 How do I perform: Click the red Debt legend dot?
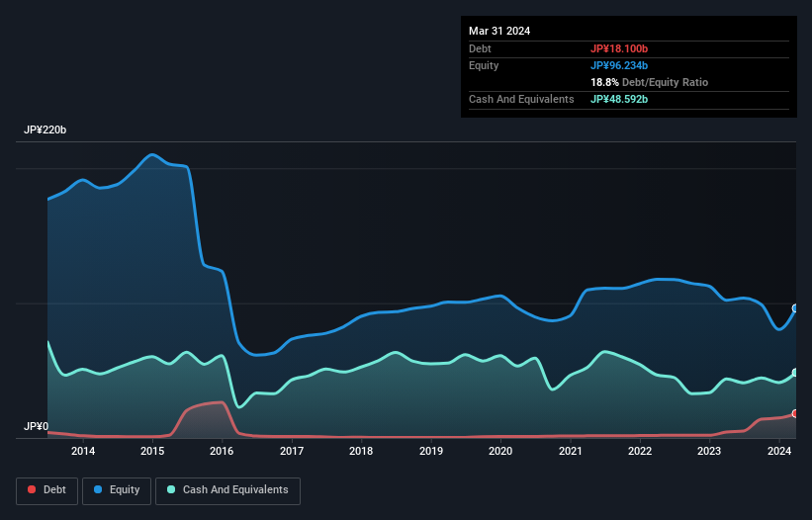click(x=32, y=489)
